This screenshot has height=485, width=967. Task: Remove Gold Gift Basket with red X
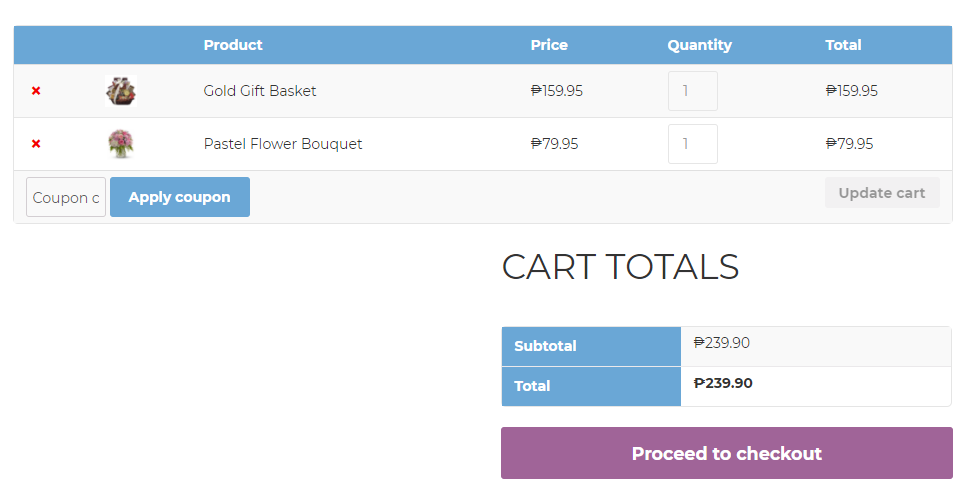(x=36, y=91)
